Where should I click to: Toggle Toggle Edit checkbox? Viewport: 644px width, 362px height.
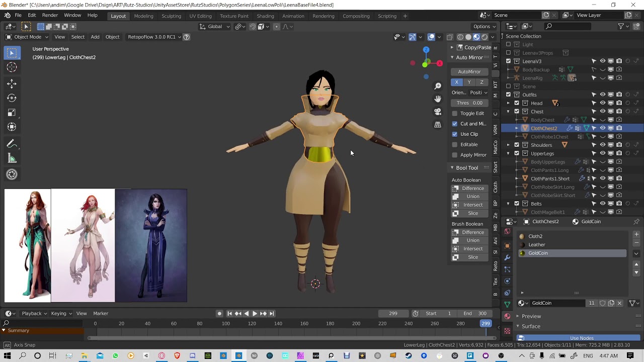(455, 113)
